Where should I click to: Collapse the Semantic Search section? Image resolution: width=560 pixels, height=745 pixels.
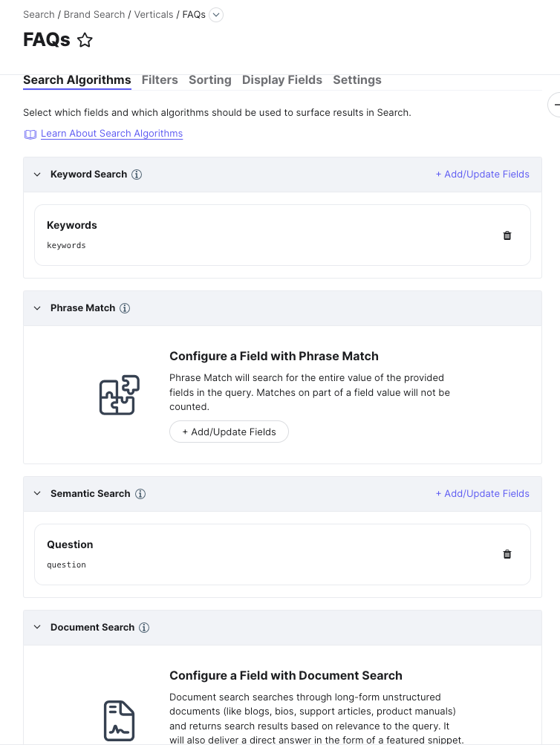coord(37,494)
